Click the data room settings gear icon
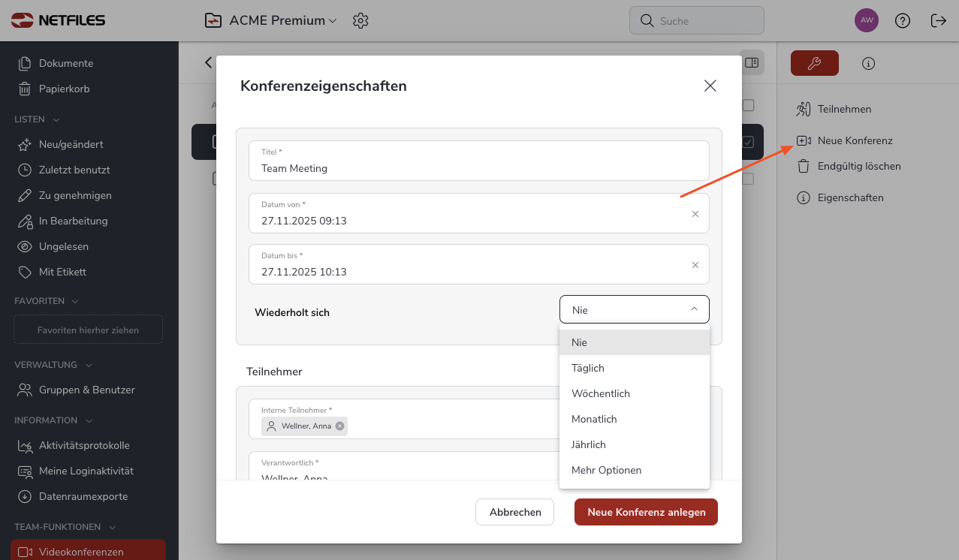959x560 pixels. click(360, 20)
